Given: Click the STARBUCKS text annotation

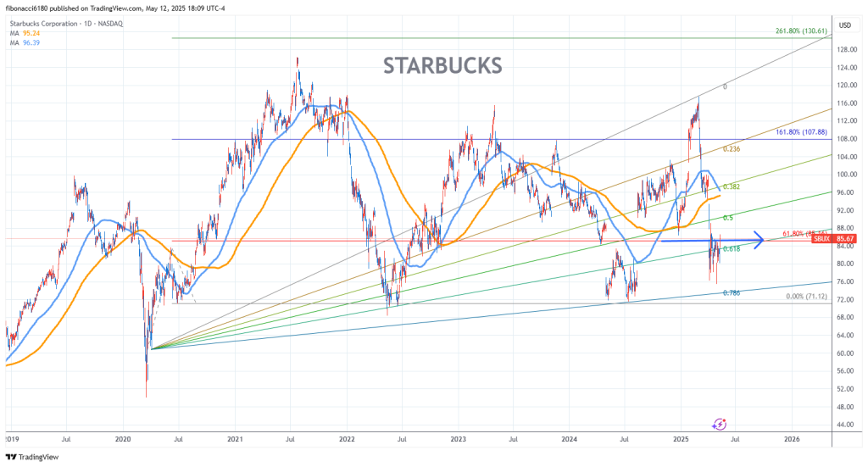Looking at the screenshot, I should [x=442, y=65].
